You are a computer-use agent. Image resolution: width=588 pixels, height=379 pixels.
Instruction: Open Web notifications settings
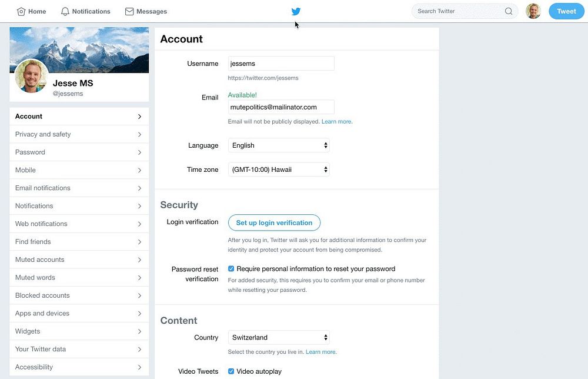[x=79, y=224]
